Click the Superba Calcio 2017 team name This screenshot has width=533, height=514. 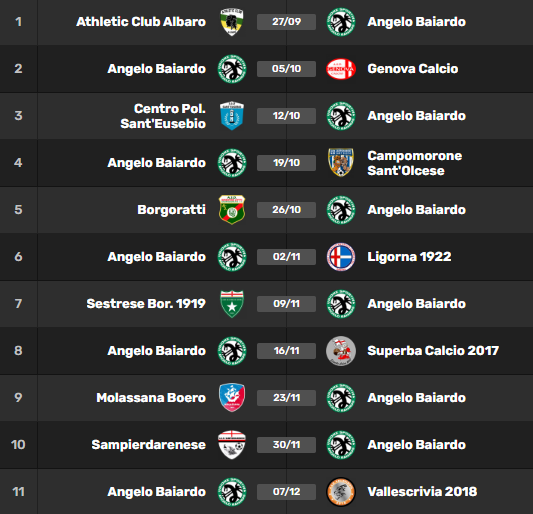tap(433, 351)
